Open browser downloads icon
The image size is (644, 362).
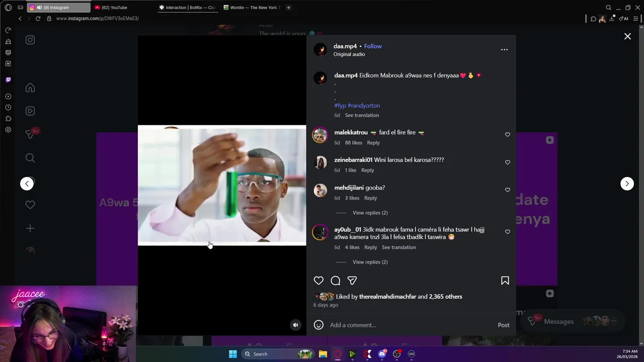[612, 19]
